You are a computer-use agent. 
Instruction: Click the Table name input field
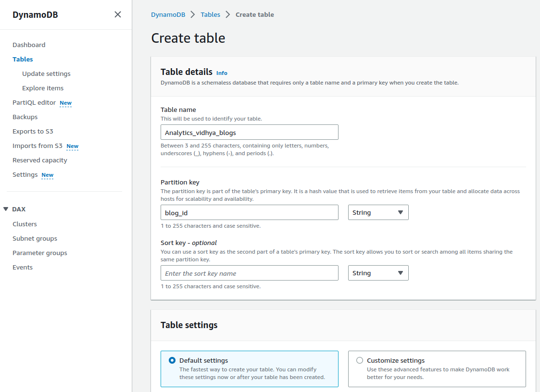250,132
